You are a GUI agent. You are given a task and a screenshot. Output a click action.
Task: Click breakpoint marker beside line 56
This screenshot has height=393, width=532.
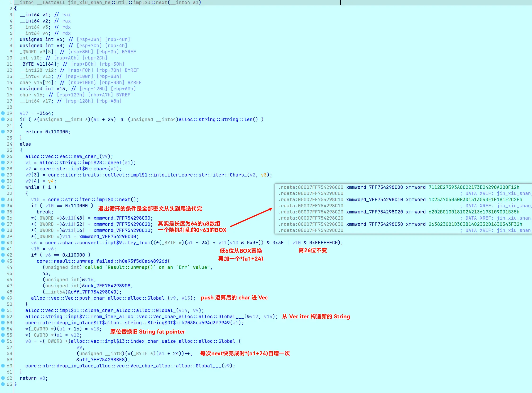pyautogui.click(x=3, y=341)
